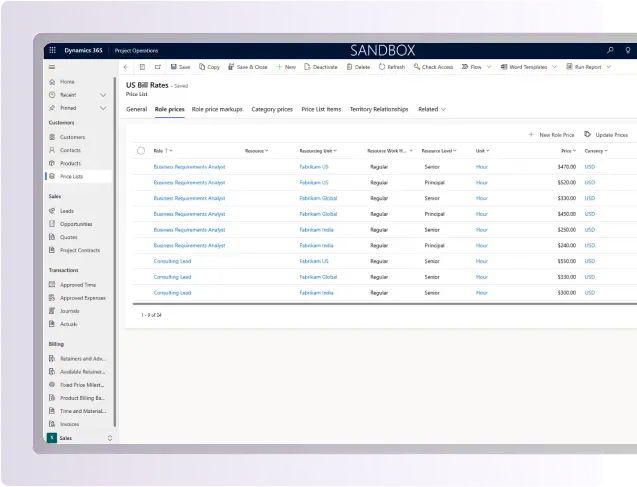637x487 pixels.
Task: Switch to the Territory Relationships tab
Action: (x=378, y=109)
